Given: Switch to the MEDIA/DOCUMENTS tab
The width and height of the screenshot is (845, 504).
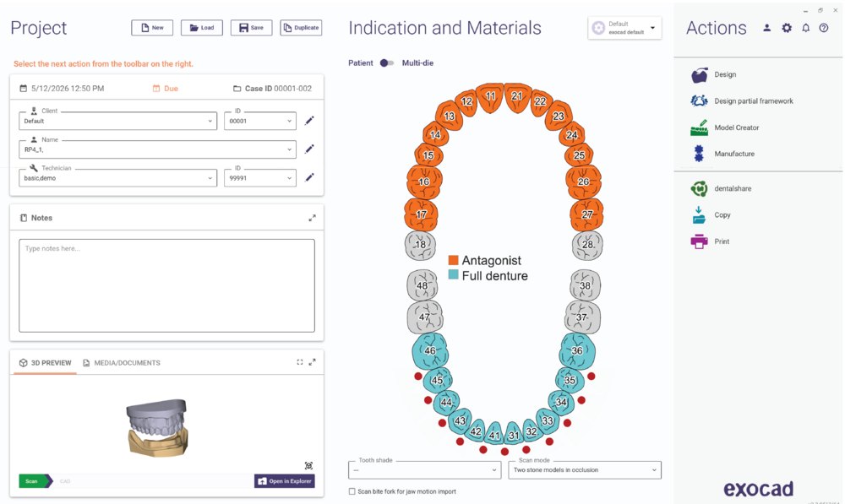Looking at the screenshot, I should 122,363.
